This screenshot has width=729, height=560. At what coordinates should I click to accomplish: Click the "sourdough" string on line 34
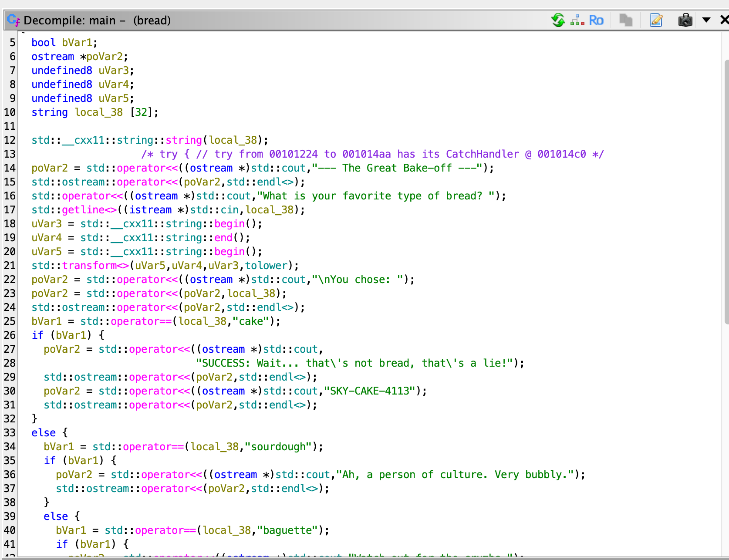tap(278, 447)
